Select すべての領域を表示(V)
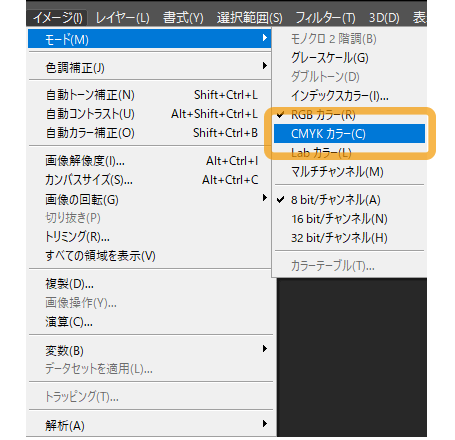The height and width of the screenshot is (440, 455). [x=149, y=256]
